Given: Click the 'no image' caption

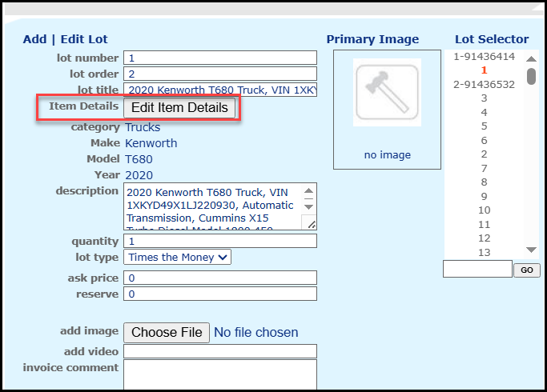Looking at the screenshot, I should pyautogui.click(x=388, y=154).
